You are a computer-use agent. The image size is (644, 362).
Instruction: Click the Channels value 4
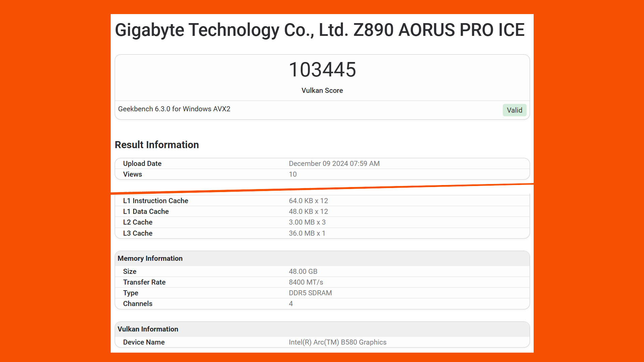(x=291, y=304)
